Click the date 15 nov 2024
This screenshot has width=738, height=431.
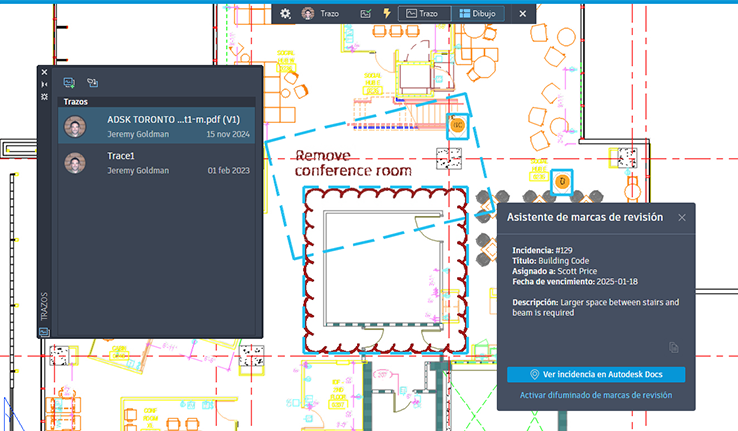(x=228, y=134)
